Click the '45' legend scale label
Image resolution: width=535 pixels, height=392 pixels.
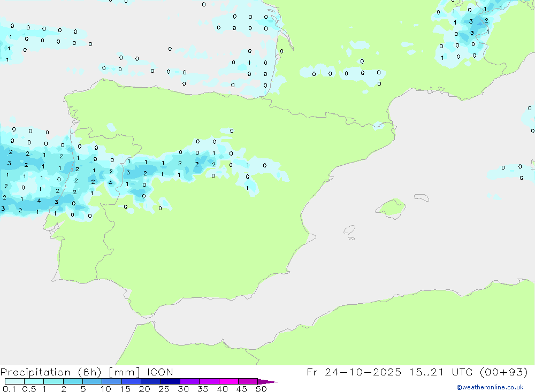click(242, 389)
